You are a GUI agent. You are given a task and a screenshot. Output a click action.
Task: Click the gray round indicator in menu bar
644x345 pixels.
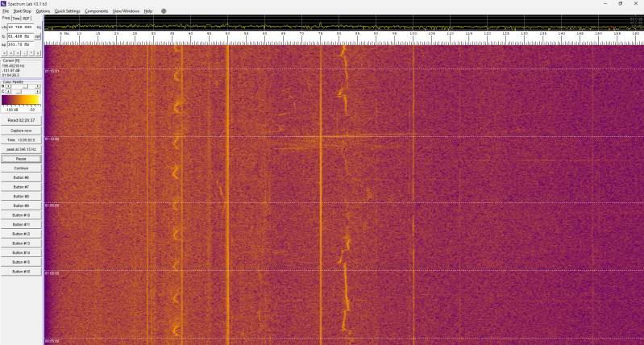click(x=164, y=11)
